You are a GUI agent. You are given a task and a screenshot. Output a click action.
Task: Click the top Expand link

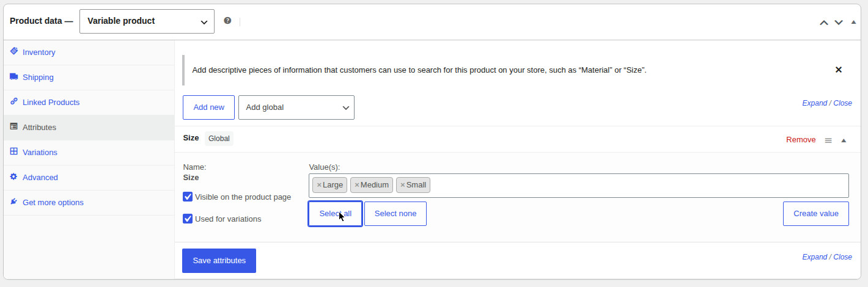click(x=814, y=103)
